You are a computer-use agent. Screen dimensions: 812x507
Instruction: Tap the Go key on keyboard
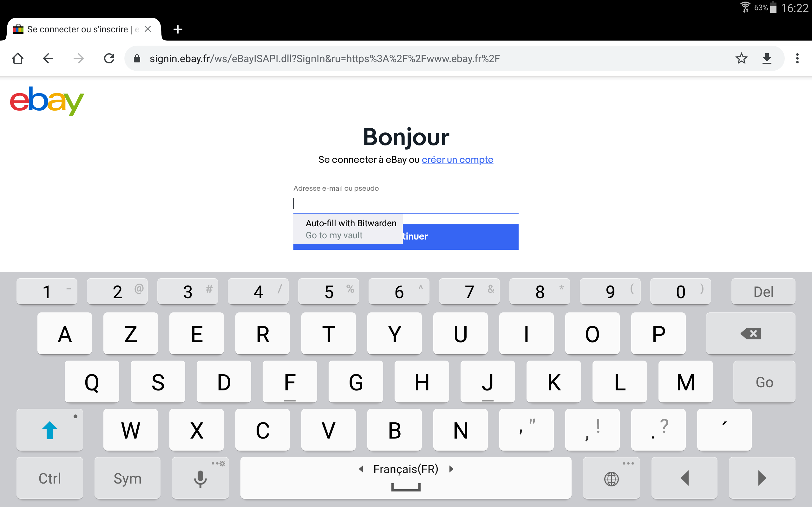click(x=764, y=382)
